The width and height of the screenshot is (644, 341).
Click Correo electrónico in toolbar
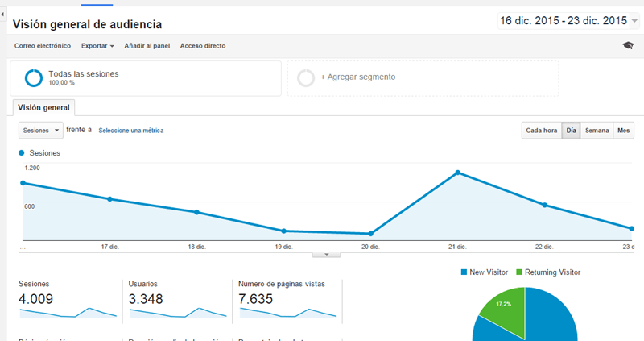(x=42, y=46)
